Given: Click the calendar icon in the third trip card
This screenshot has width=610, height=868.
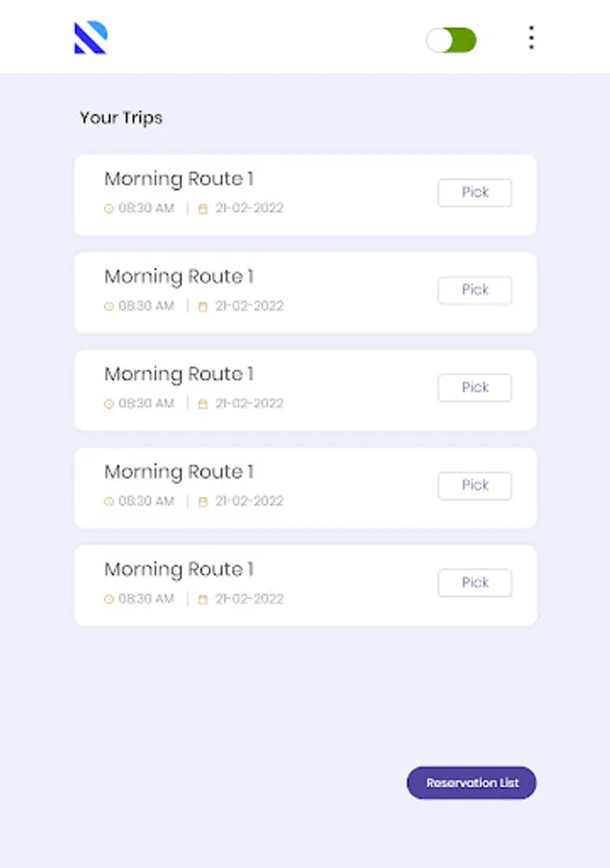Looking at the screenshot, I should 203,403.
